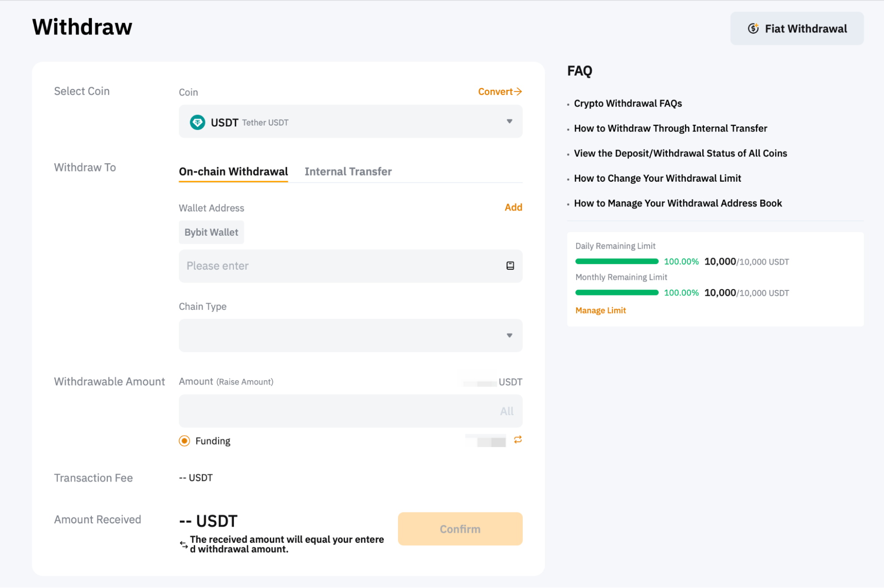
Task: Click the swap arrows icon near received amount note
Action: coord(184,544)
